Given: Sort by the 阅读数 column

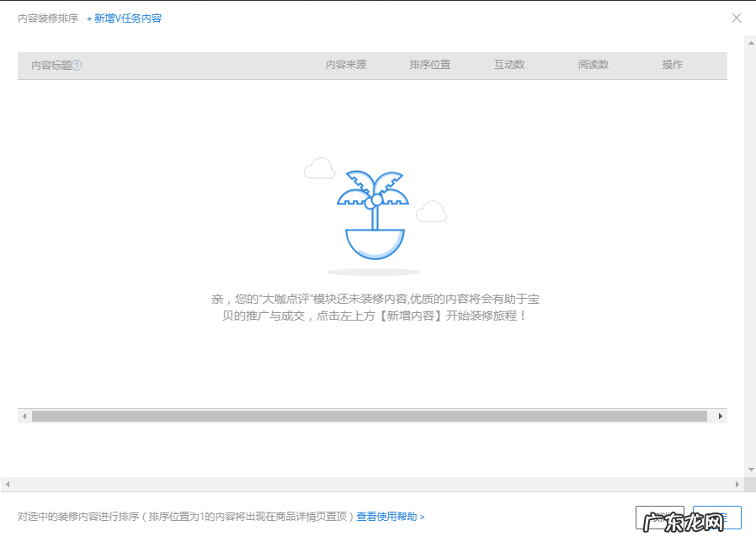Looking at the screenshot, I should pyautogui.click(x=594, y=65).
